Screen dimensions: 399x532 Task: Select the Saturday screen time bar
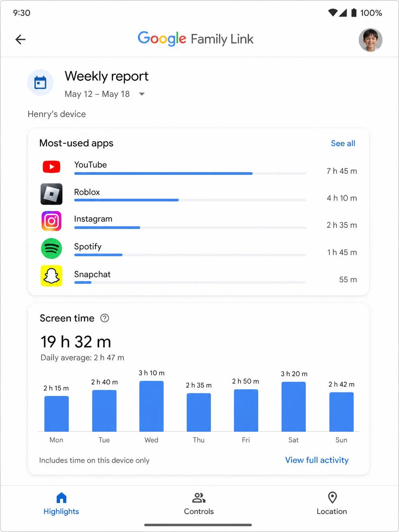pos(294,407)
